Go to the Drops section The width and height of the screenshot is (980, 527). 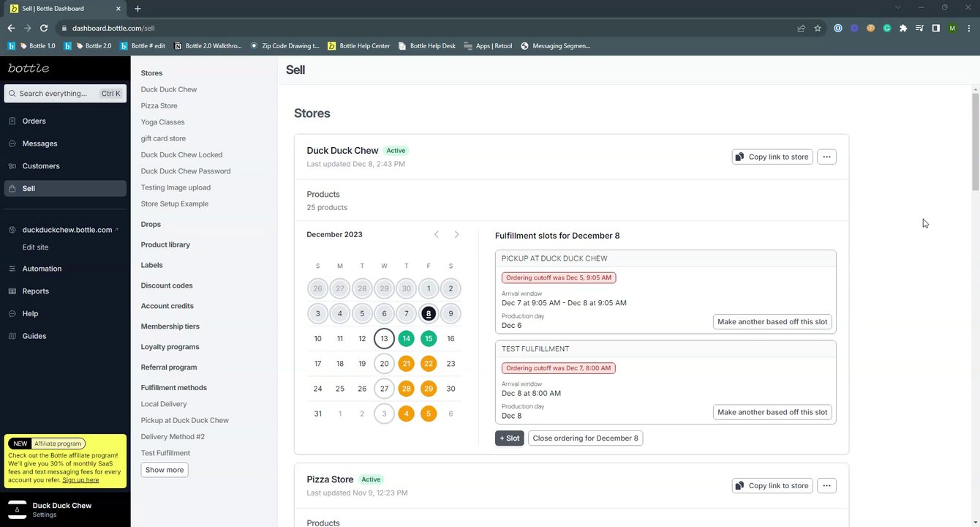[x=151, y=224]
